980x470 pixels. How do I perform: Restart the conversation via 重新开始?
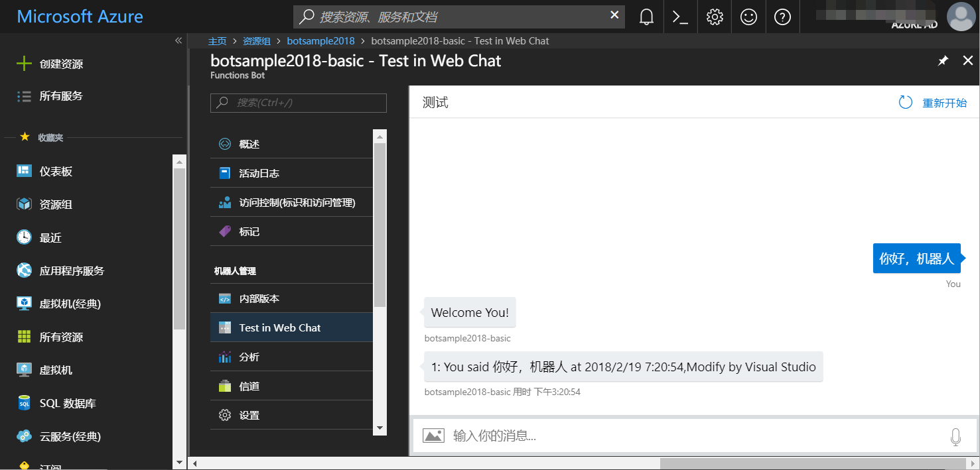pos(945,102)
